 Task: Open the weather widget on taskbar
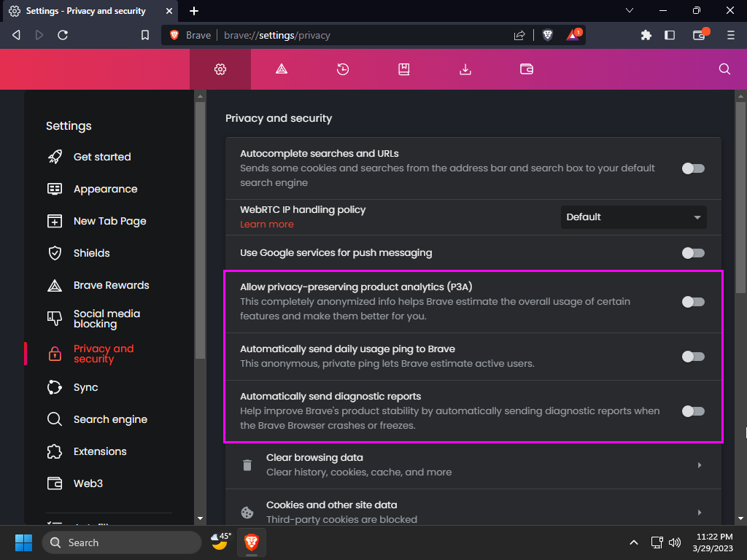pyautogui.click(x=220, y=542)
